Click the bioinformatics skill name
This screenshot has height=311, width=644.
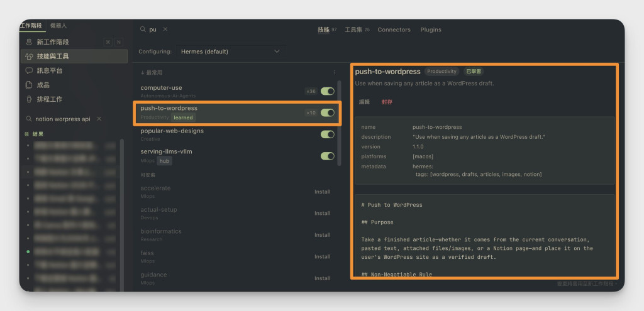point(160,231)
